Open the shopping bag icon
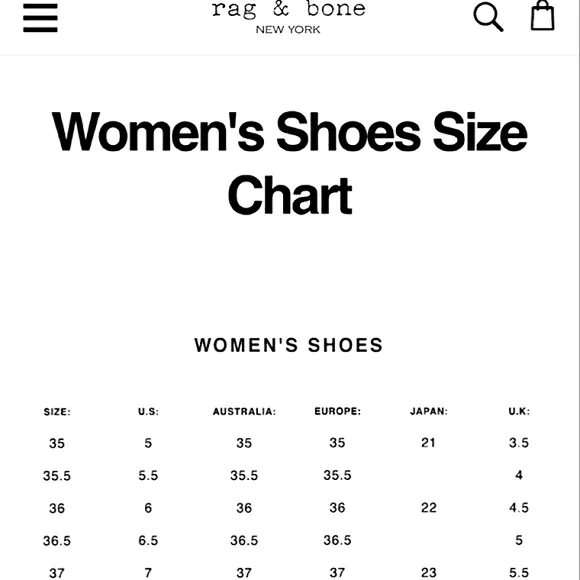 tap(542, 15)
